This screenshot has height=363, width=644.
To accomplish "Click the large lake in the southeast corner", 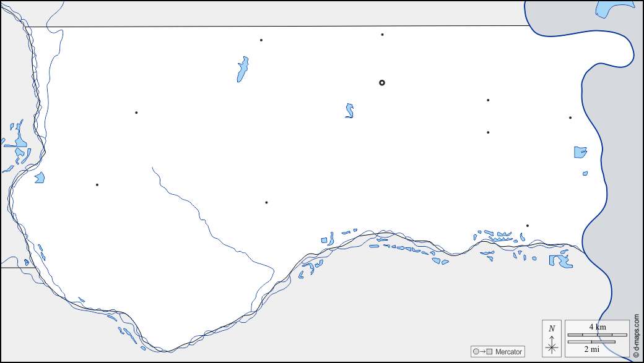I will [561, 261].
